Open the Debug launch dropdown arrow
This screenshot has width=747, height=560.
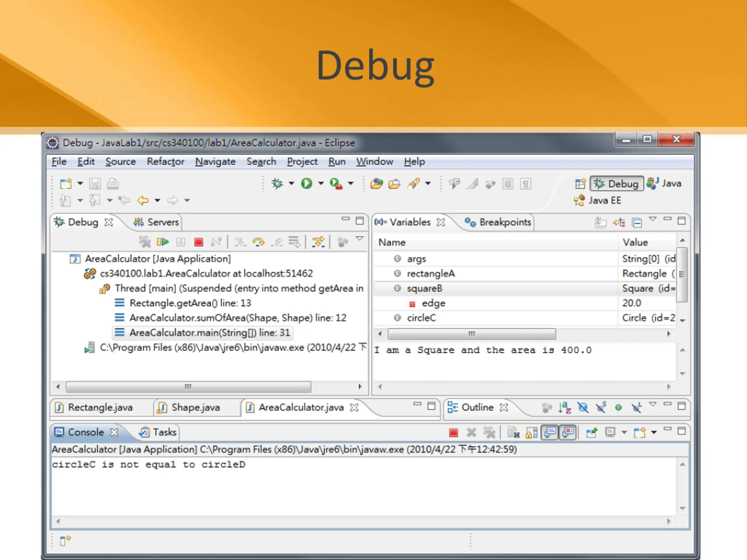coord(292,183)
